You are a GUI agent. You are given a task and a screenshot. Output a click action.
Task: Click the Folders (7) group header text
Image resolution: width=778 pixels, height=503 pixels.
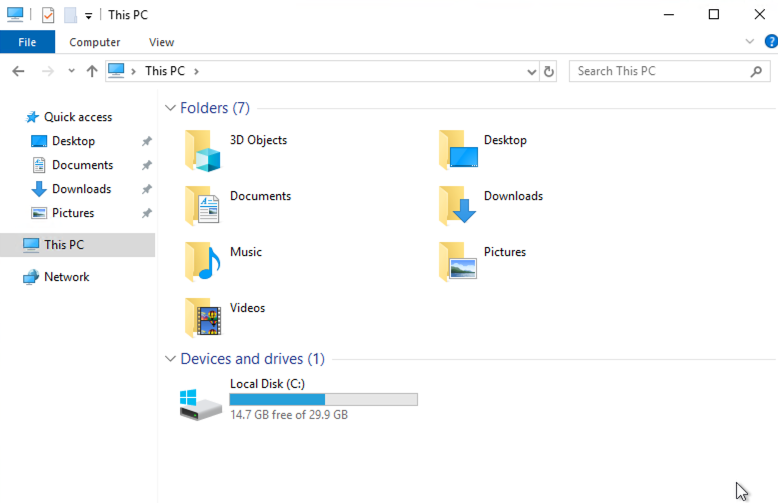(215, 108)
